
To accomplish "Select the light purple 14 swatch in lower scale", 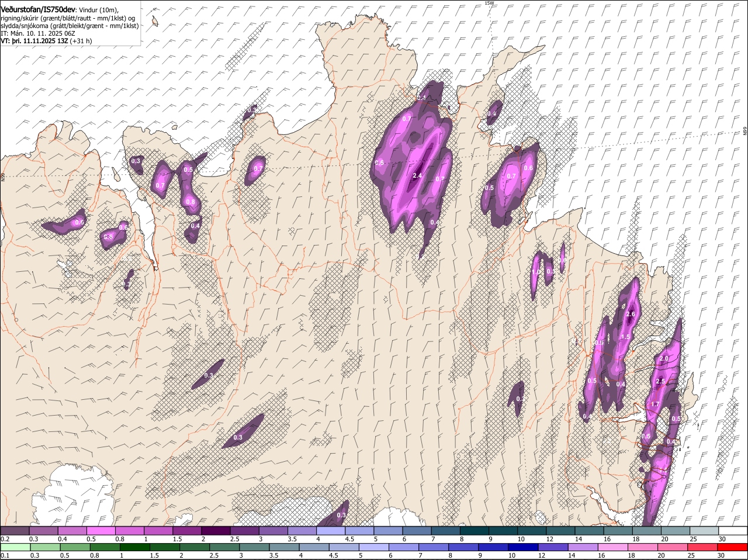I will point(583,548).
